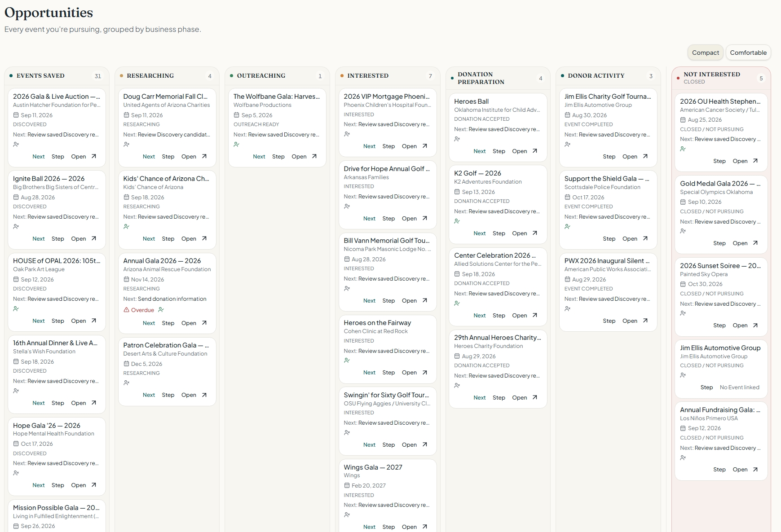Click 'No Event linked' on Jim Ellis Automotive card
The image size is (781, 532).
[739, 387]
